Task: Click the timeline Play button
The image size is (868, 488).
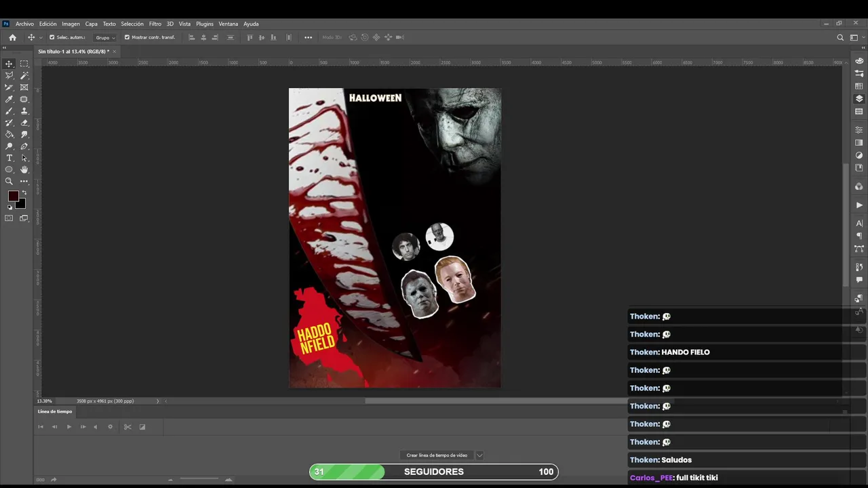Action: coord(68,427)
